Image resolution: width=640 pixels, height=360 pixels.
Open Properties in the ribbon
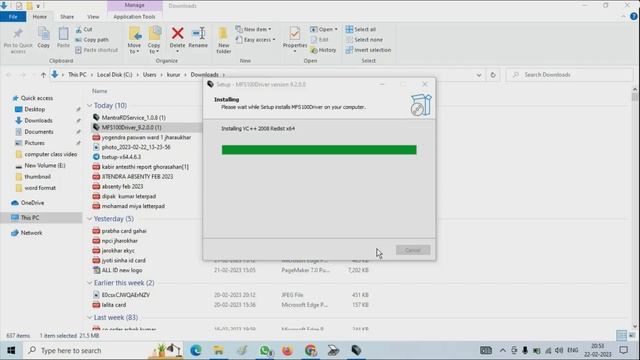coord(295,39)
